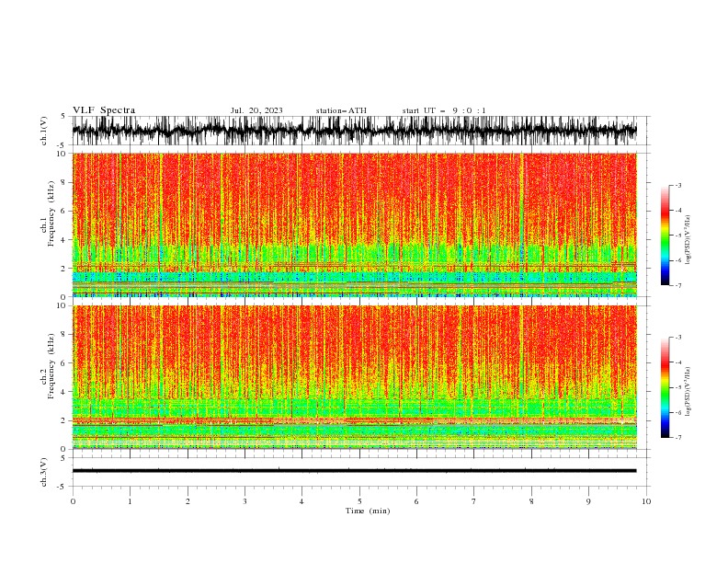Click the ch.2 "Frequency (kHz)" axis label
Image resolution: width=728 pixels, height=563 pixels.
tap(51, 366)
